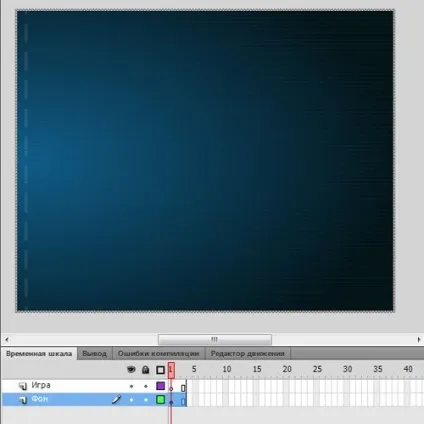Image resolution: width=424 pixels, height=424 pixels.
Task: Toggle lock dot of Фон layer
Action: (146, 400)
